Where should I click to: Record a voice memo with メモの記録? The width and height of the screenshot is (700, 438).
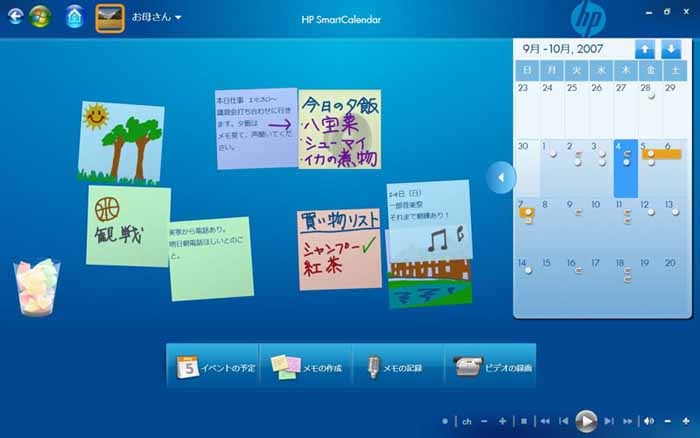[x=399, y=367]
